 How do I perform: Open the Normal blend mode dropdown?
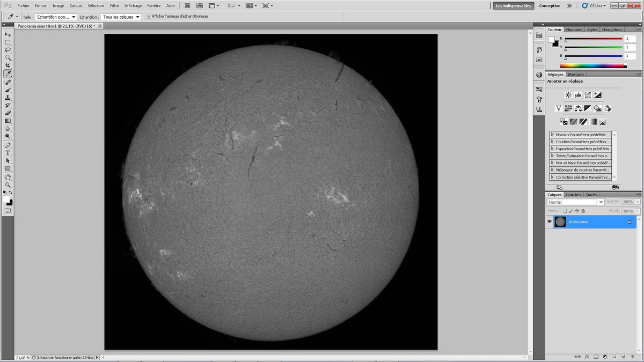tap(575, 202)
